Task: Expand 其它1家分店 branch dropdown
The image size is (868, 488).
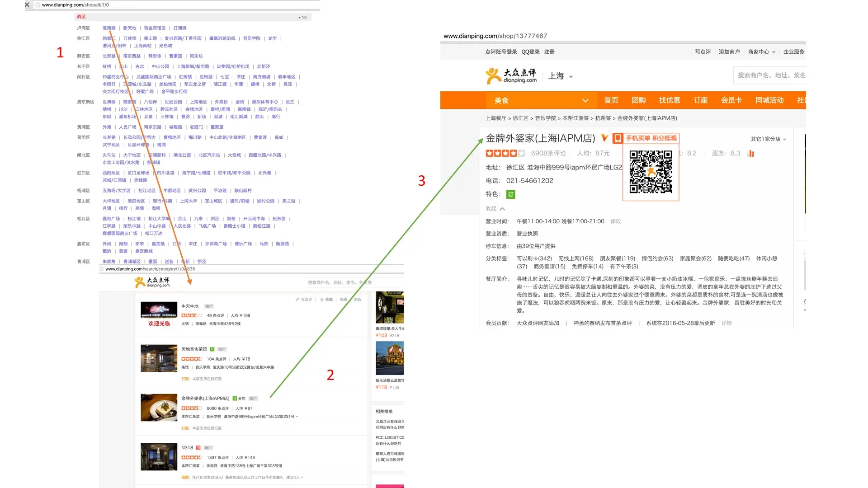Action: (768, 139)
